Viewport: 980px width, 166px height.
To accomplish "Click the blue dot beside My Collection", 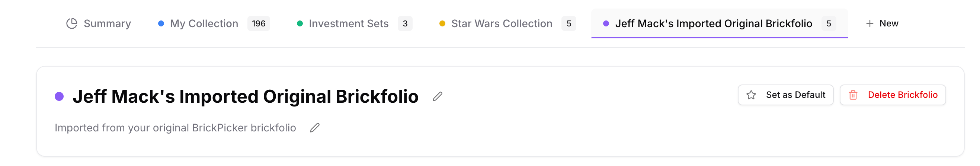I will 161,23.
